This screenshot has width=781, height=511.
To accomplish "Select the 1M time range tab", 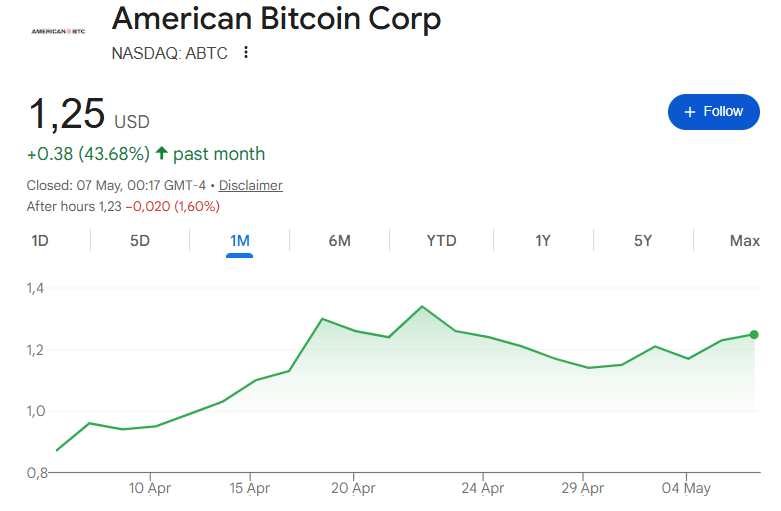I will click(x=240, y=241).
